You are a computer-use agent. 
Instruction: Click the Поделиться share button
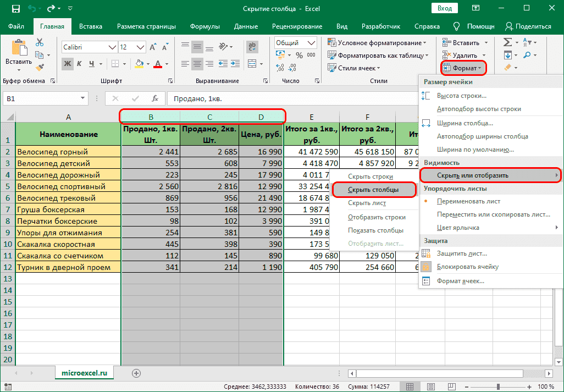[528, 26]
